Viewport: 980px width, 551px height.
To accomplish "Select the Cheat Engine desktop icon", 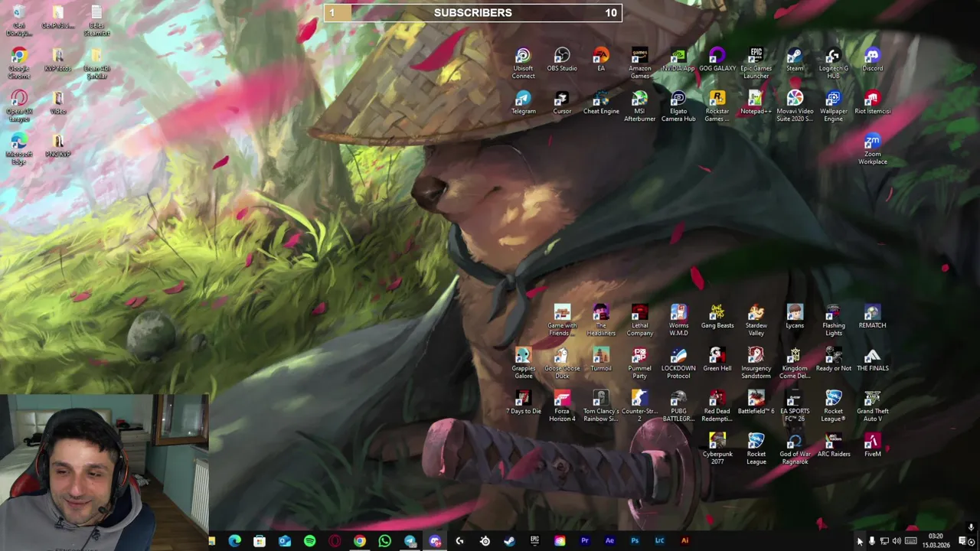I will 601,103.
